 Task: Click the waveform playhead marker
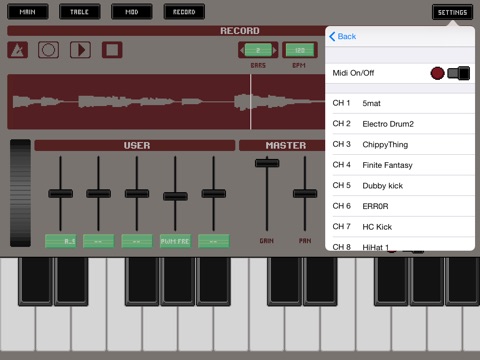(x=251, y=102)
